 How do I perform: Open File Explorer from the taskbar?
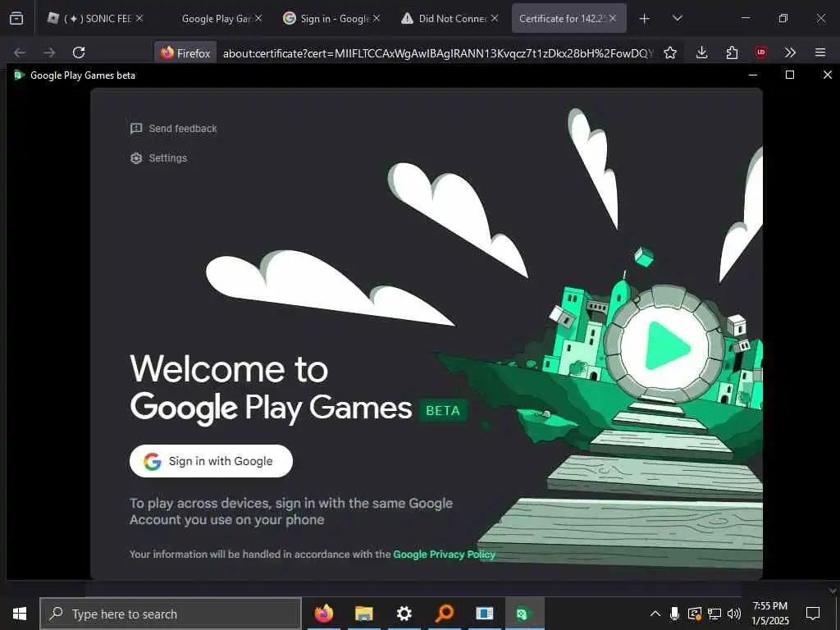click(363, 614)
